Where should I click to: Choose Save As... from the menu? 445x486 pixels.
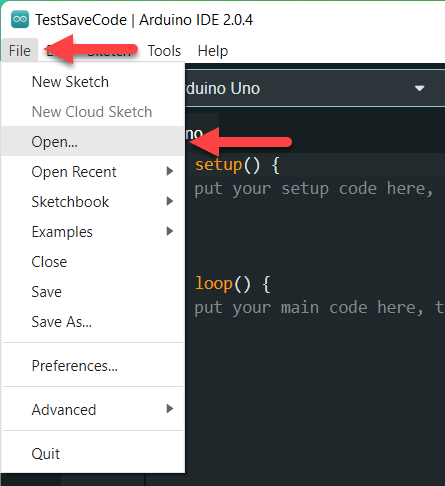point(93,322)
